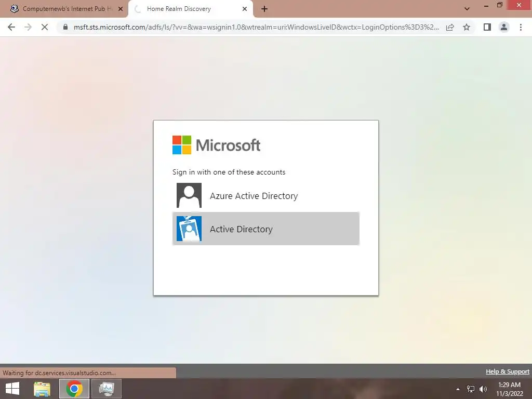
Task: Open the network status tray icon
Action: coord(471,389)
